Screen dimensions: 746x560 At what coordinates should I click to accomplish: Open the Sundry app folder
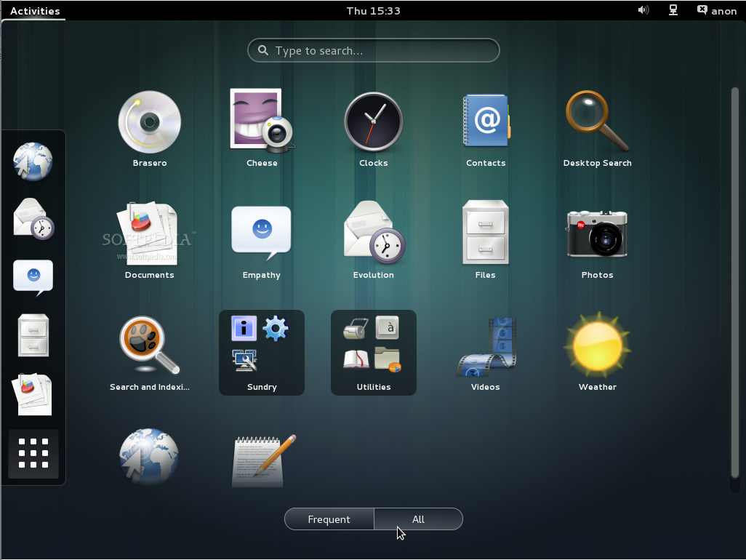coord(262,353)
